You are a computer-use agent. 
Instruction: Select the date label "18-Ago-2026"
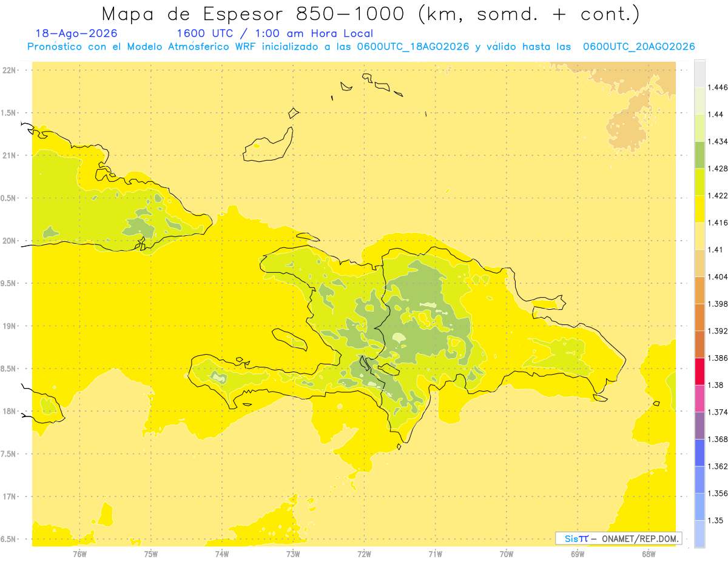coord(76,33)
